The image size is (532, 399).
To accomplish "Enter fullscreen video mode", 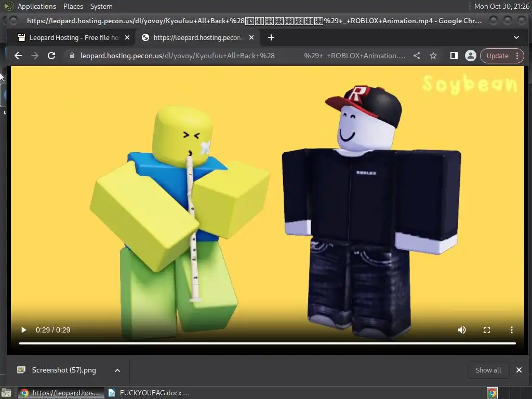I will click(x=486, y=330).
